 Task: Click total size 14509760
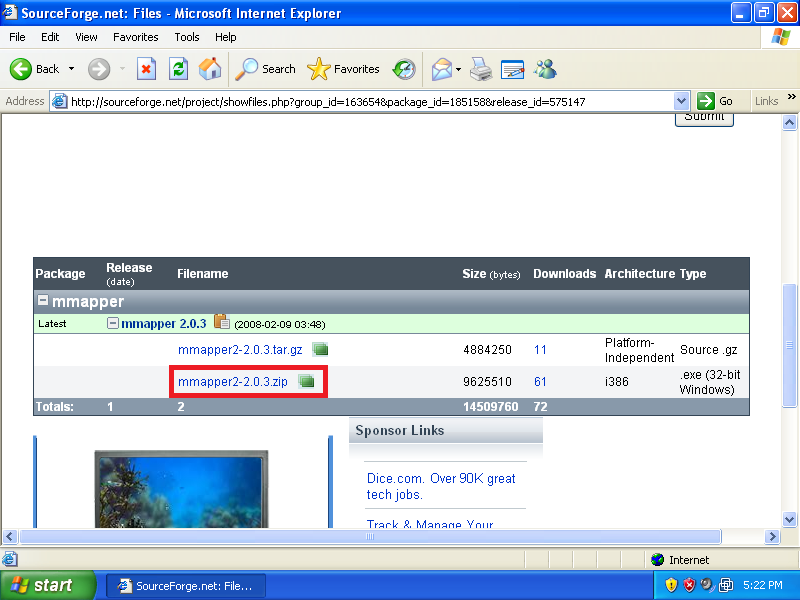tap(491, 407)
